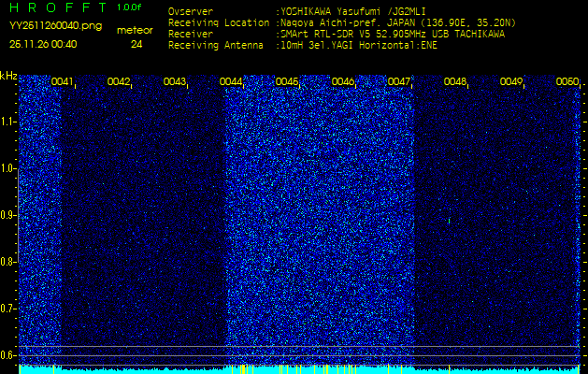The height and width of the screenshot is (374, 588).
Task: Click SMArt RTL-SDR V5 52.905MHz receiver value
Action: coord(393,35)
